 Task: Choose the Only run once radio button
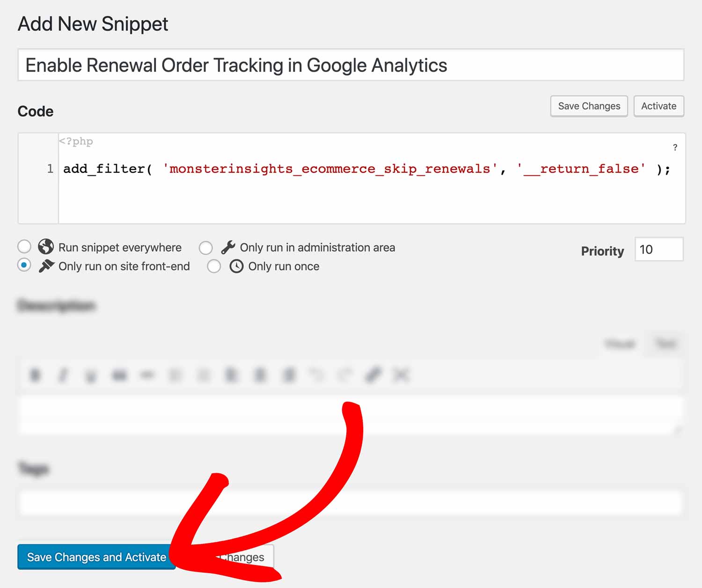point(214,266)
